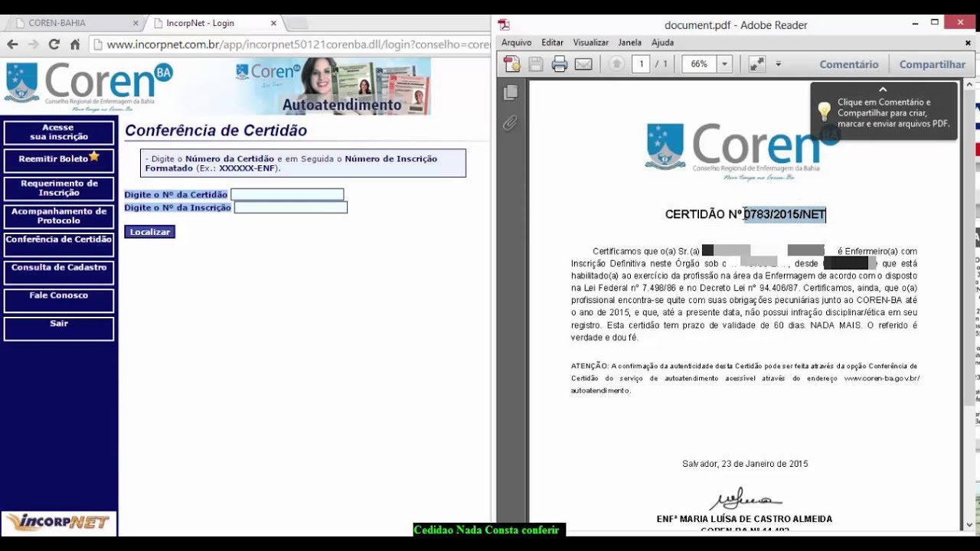Click highlighted certificate number 0783/2015/NET

click(x=785, y=215)
